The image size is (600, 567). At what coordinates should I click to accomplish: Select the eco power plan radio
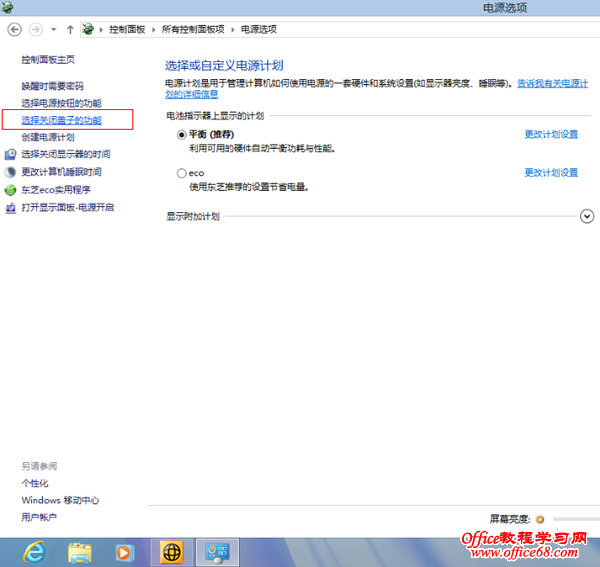coord(181,173)
